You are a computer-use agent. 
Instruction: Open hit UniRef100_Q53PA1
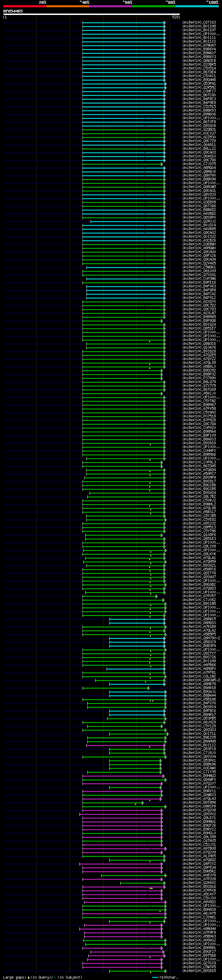pos(199,84)
